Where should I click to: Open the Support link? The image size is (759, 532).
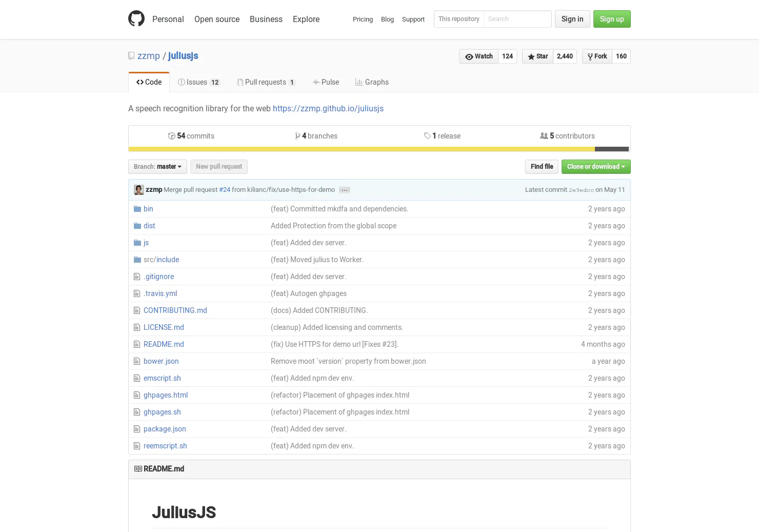[x=413, y=19]
